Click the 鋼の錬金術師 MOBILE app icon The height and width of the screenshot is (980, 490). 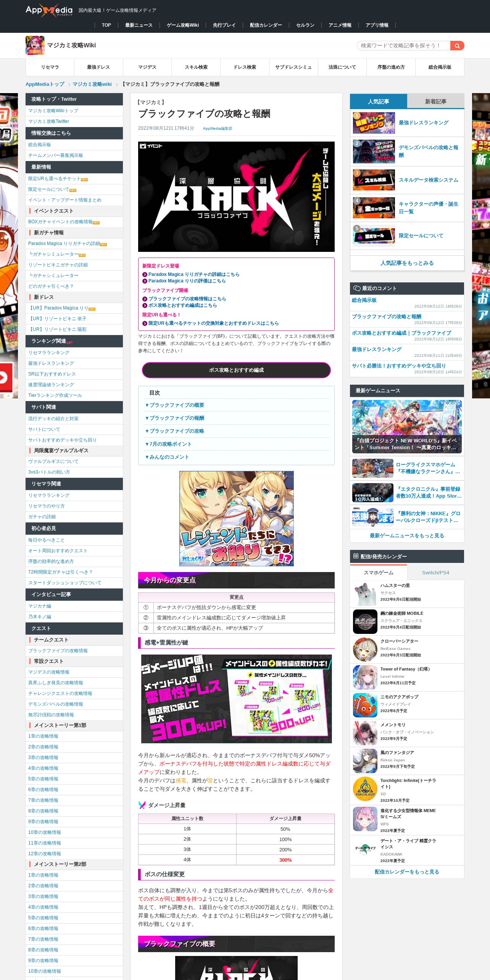coord(365,622)
